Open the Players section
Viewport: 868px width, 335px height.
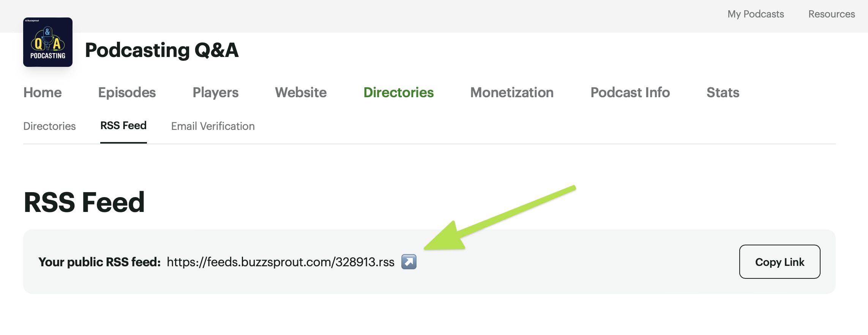pos(215,92)
